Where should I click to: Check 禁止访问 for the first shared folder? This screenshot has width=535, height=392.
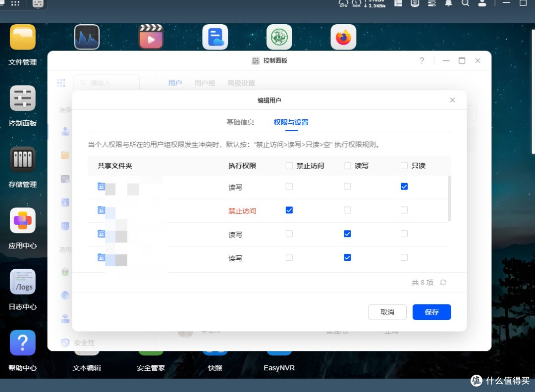click(289, 187)
